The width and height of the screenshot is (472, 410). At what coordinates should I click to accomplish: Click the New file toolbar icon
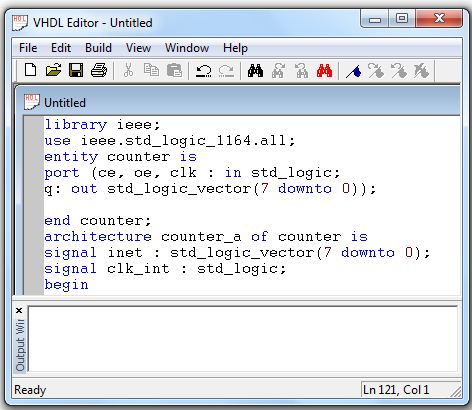31,70
